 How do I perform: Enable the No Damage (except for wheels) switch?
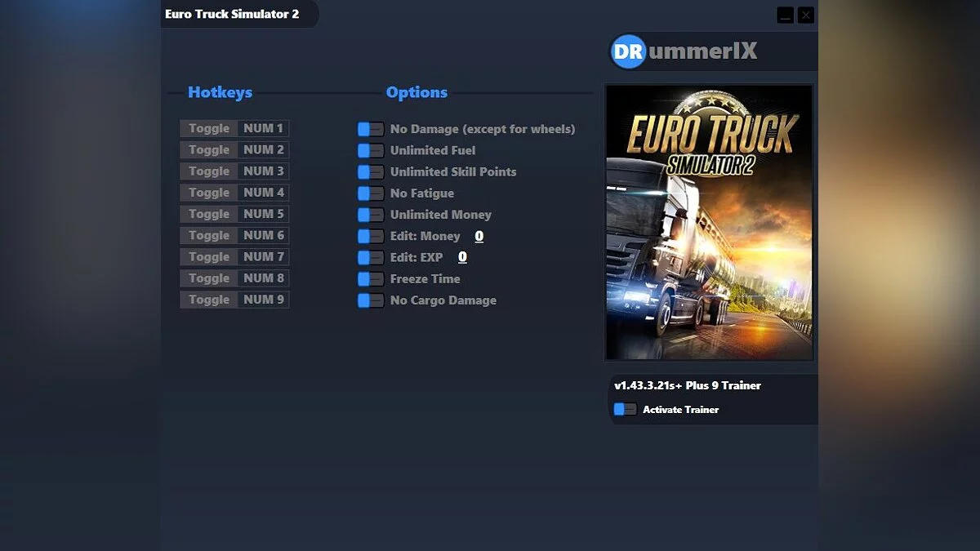point(370,129)
